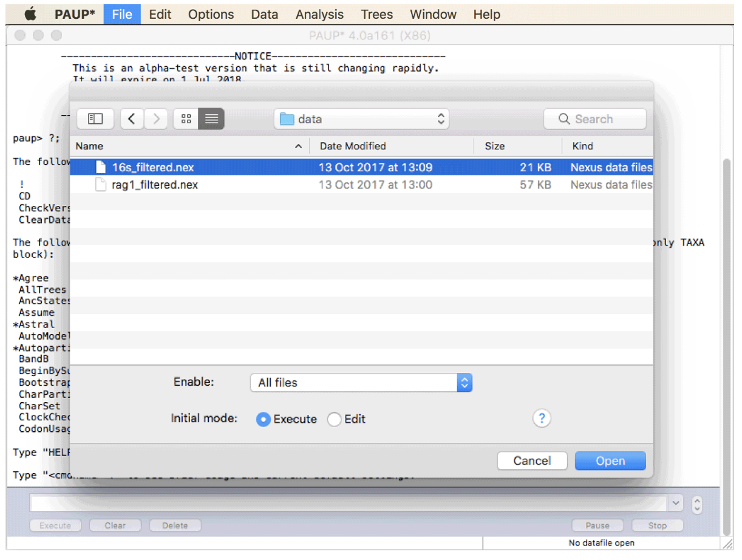
Task: Click the Open button
Action: click(610, 461)
